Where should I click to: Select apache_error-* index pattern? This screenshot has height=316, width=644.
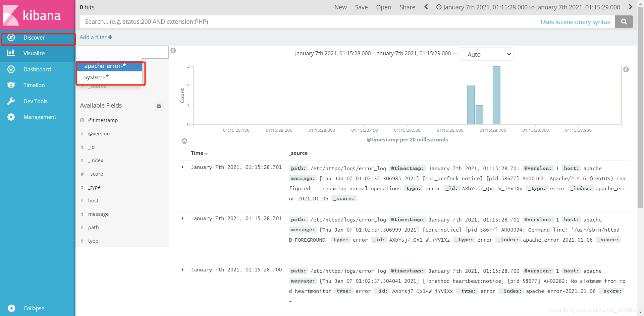(110, 66)
